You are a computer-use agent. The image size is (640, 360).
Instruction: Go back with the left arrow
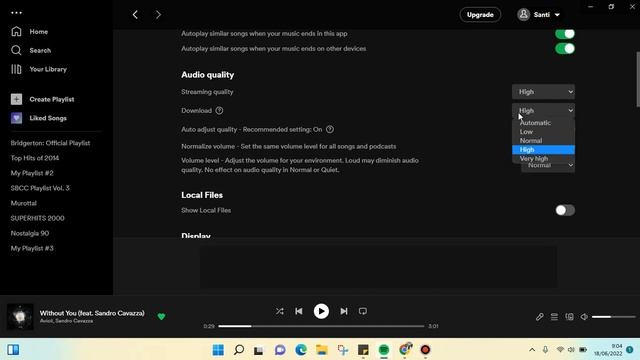(135, 15)
